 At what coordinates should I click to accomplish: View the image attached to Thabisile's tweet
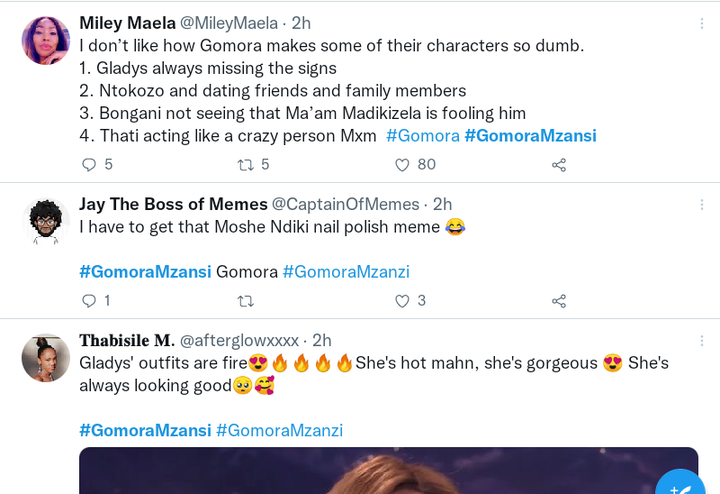388,471
